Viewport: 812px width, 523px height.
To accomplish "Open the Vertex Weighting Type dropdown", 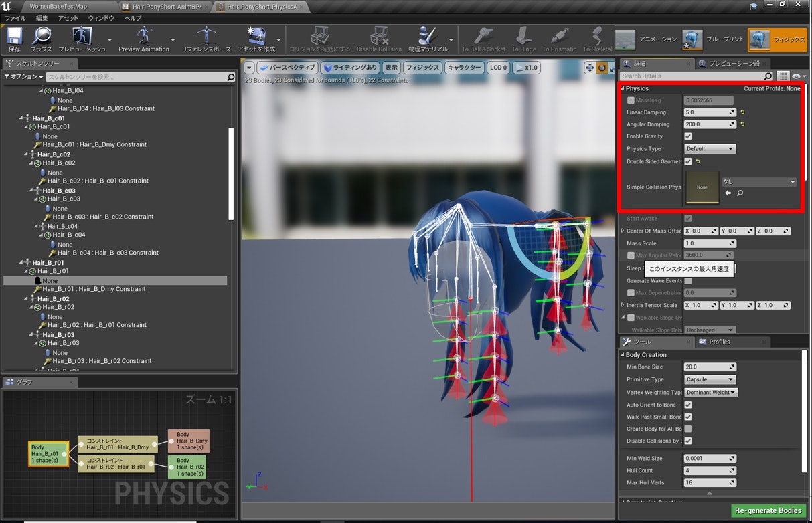I will 711,393.
